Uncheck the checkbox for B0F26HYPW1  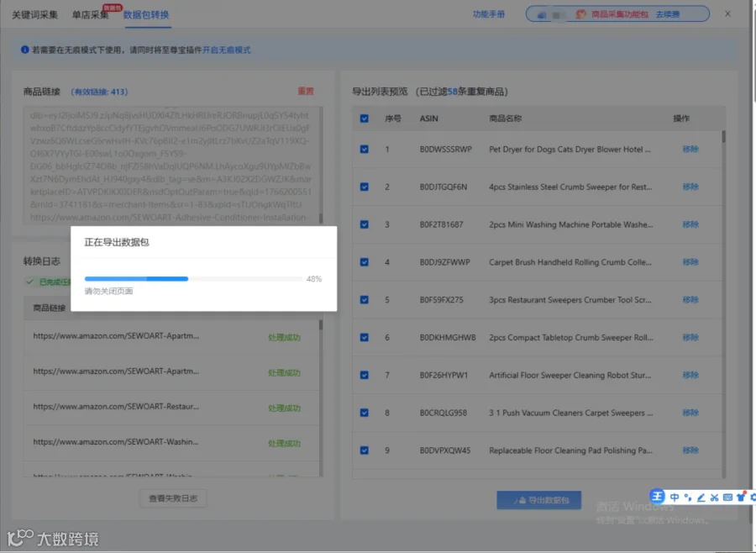coord(365,375)
